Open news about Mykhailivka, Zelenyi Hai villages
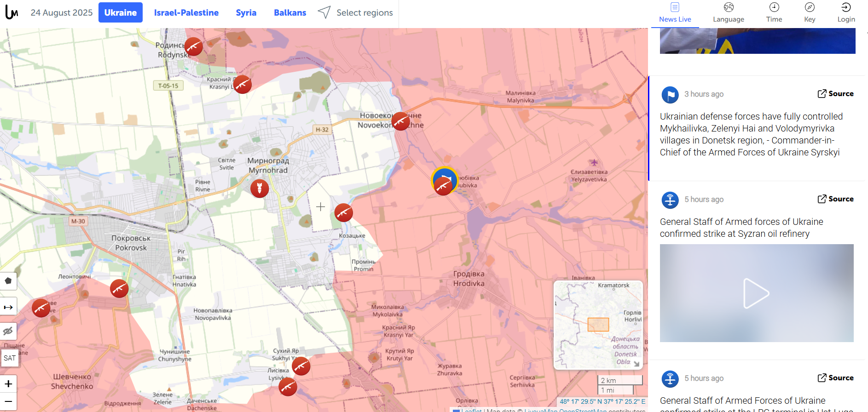The height and width of the screenshot is (412, 868). (751, 134)
